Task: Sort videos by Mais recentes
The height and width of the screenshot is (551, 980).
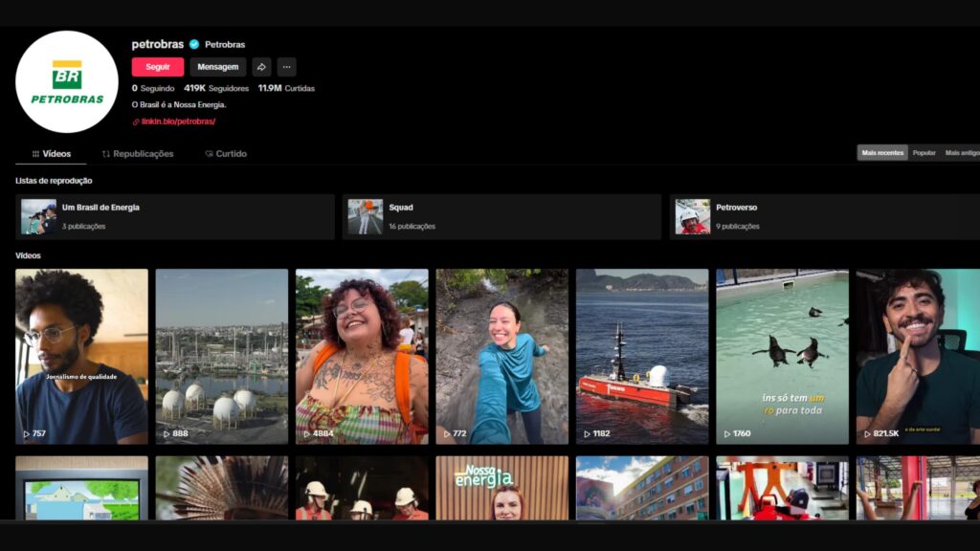Action: (882, 152)
